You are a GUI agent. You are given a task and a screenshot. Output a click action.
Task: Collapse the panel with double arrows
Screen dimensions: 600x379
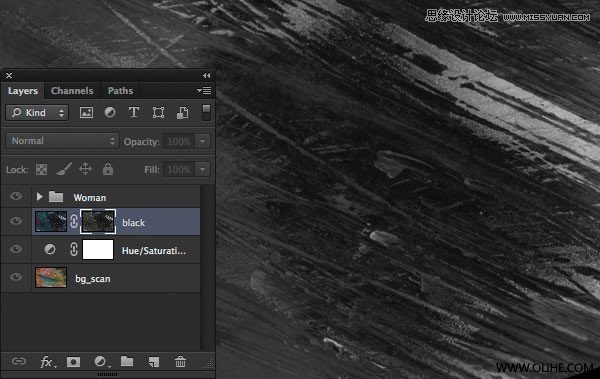pos(207,75)
